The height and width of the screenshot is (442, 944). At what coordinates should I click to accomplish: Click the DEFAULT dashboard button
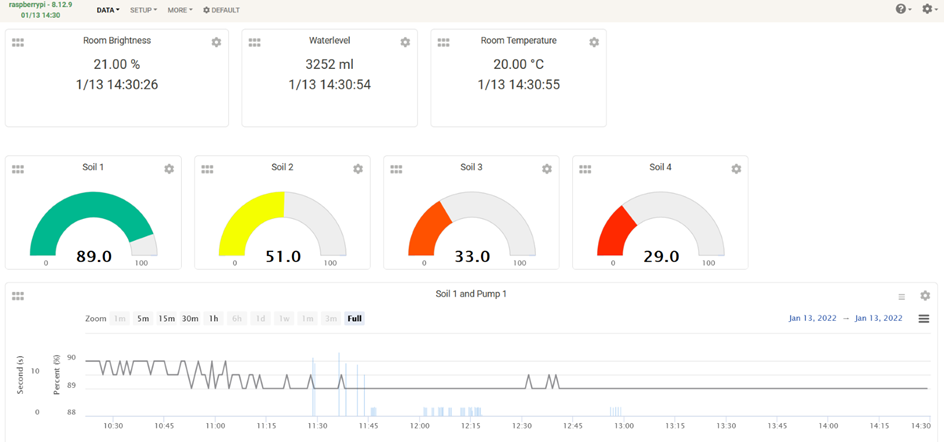tap(221, 10)
